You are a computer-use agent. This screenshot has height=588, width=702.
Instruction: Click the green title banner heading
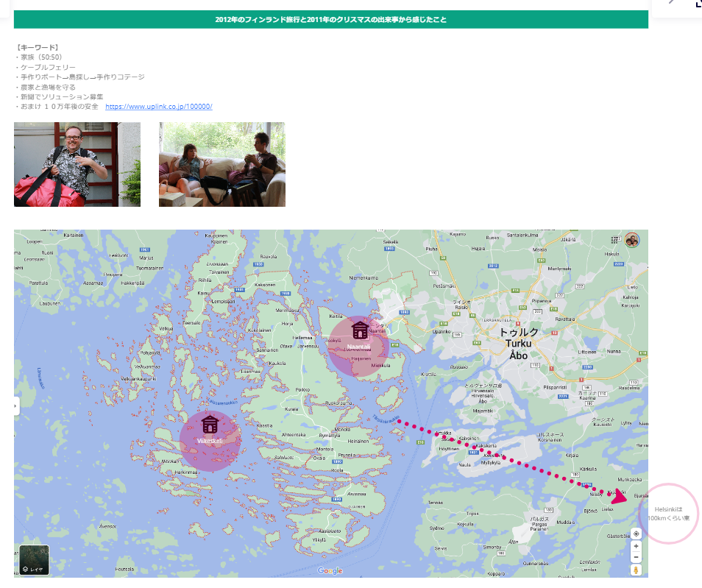tap(330, 19)
